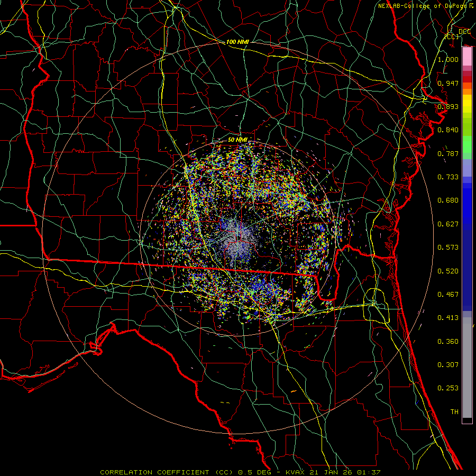Select the 0.733 legend value
The width and height of the screenshot is (476, 476).
click(x=448, y=177)
